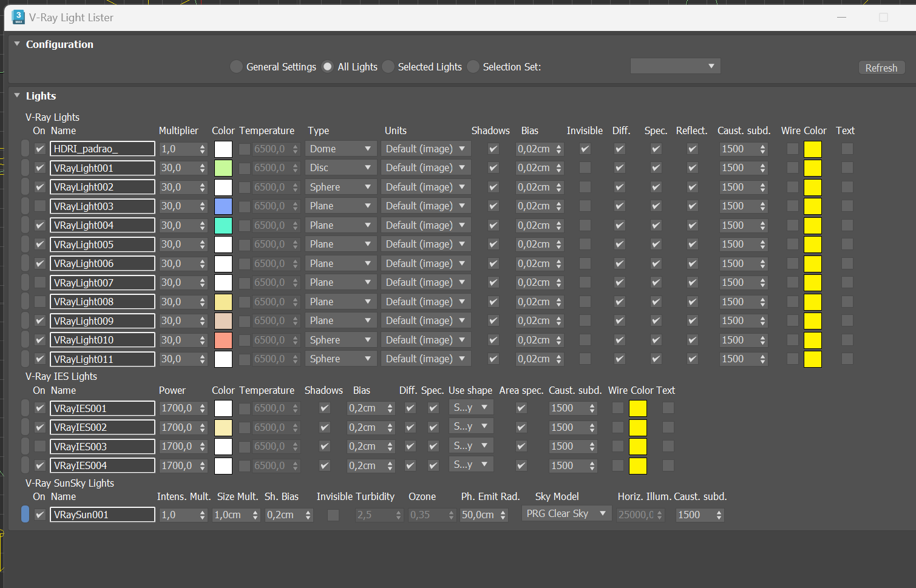Screen dimensions: 916x588
Task: Click the Power spinner arrows for VRayIES003
Action: coord(203,447)
